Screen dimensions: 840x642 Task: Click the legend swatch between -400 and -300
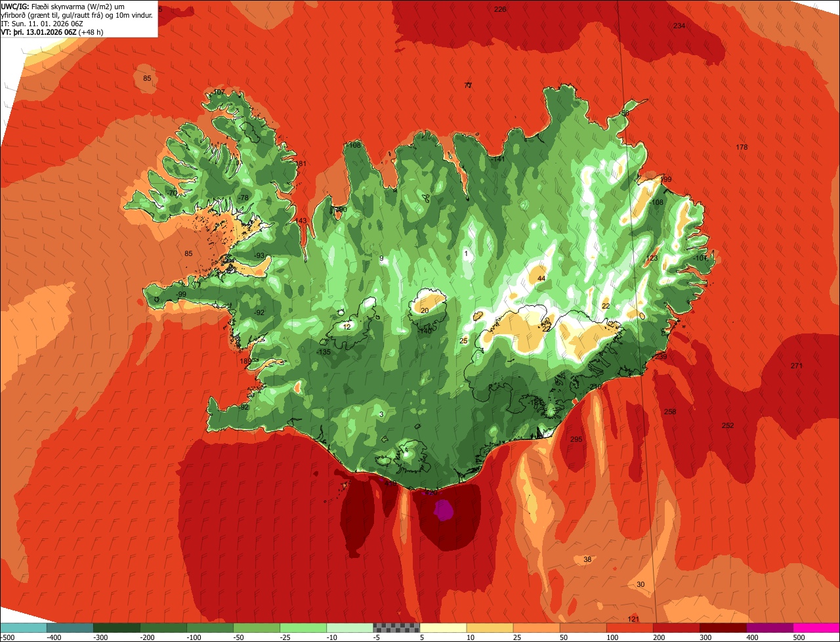click(70, 628)
